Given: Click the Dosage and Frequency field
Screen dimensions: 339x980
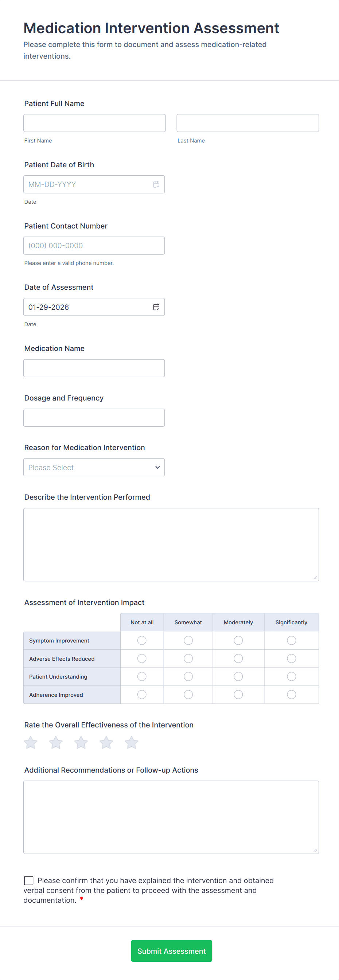Looking at the screenshot, I should click(x=94, y=418).
